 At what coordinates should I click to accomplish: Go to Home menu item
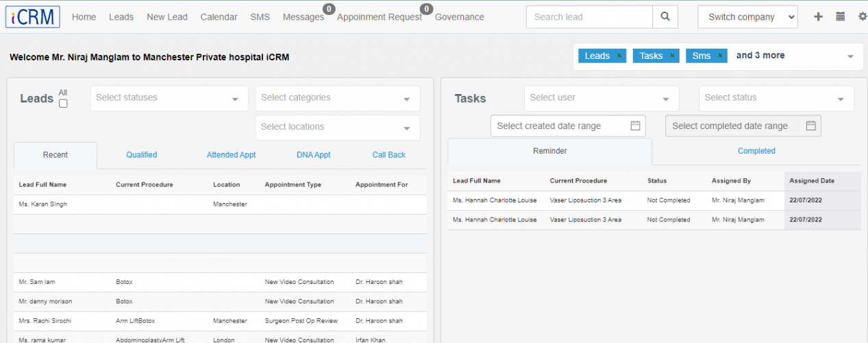(84, 17)
